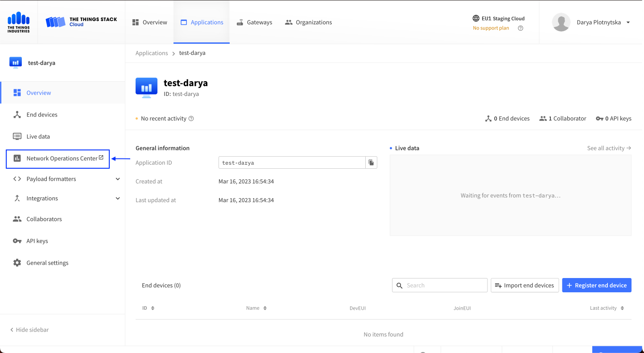Viewport: 644px width, 353px height.
Task: Click the Register end device button
Action: click(x=596, y=286)
